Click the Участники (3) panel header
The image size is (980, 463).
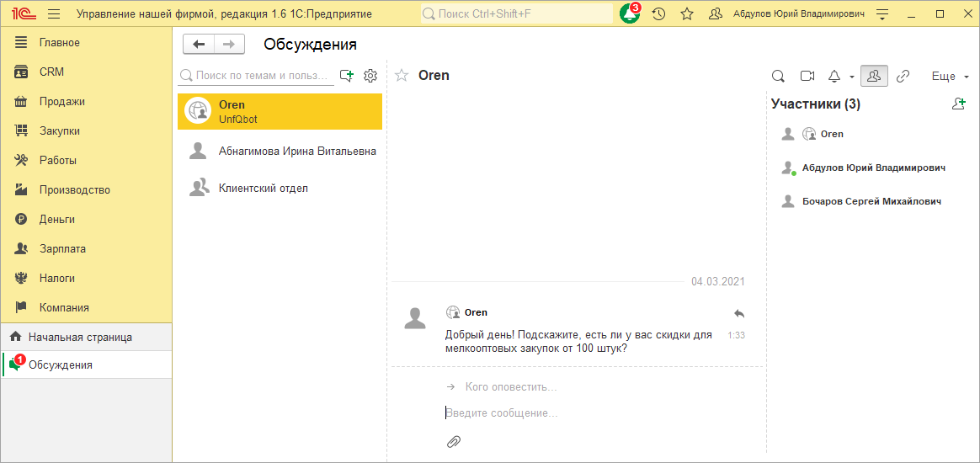(x=816, y=104)
